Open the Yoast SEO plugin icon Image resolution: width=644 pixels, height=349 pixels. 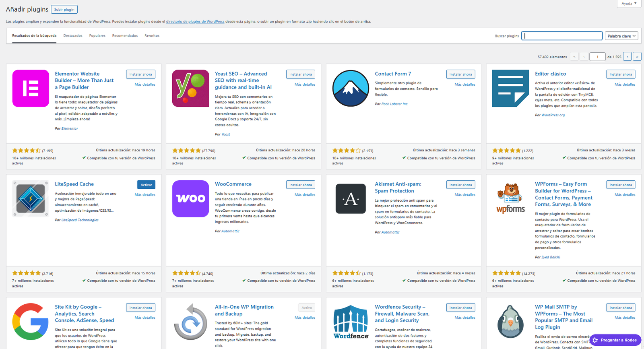[x=190, y=88]
